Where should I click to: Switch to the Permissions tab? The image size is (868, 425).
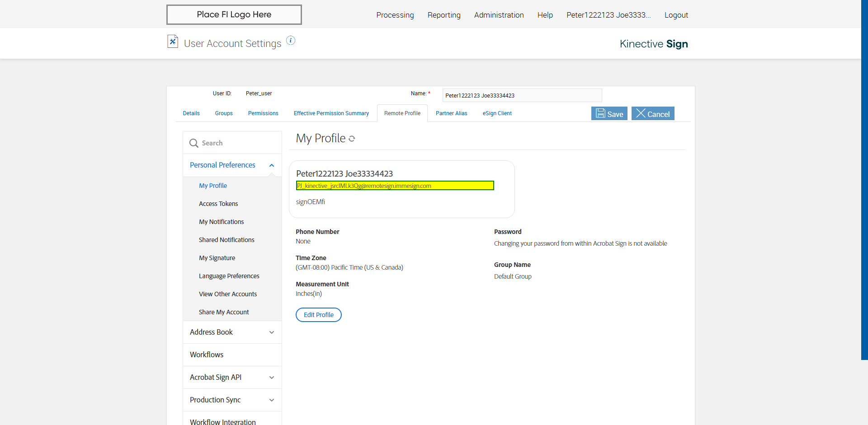click(x=263, y=113)
